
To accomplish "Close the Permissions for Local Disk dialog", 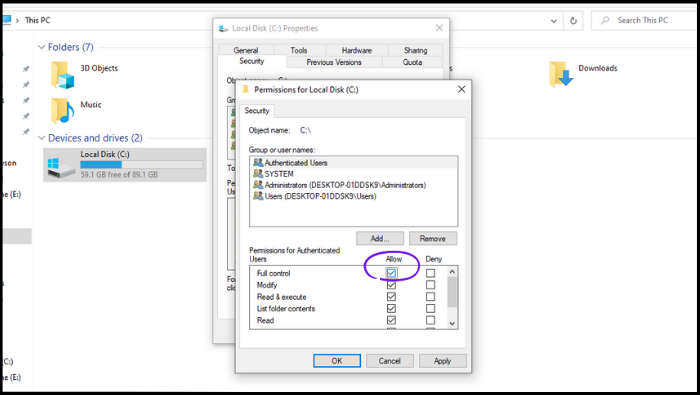I will [462, 89].
